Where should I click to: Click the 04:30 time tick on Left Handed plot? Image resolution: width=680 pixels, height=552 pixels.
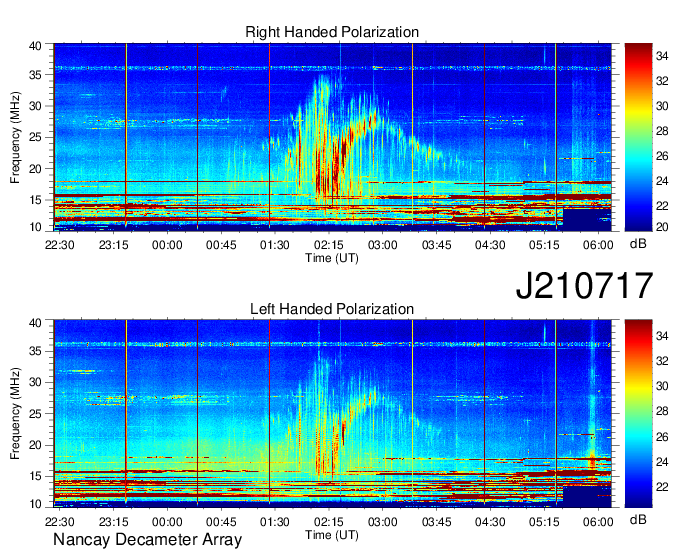point(490,522)
